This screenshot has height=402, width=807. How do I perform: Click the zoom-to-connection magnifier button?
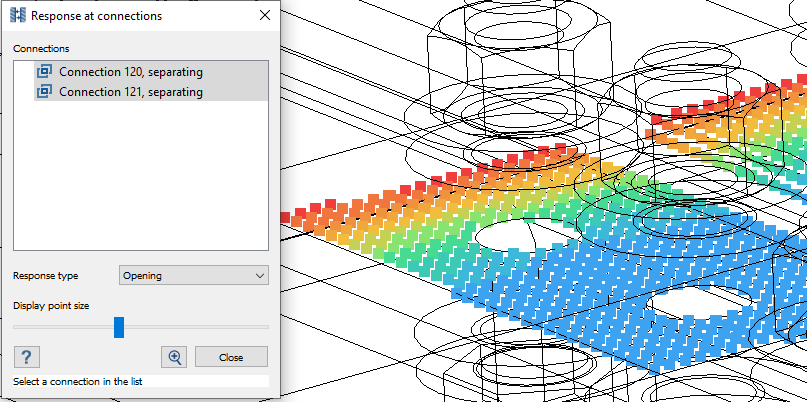(175, 357)
